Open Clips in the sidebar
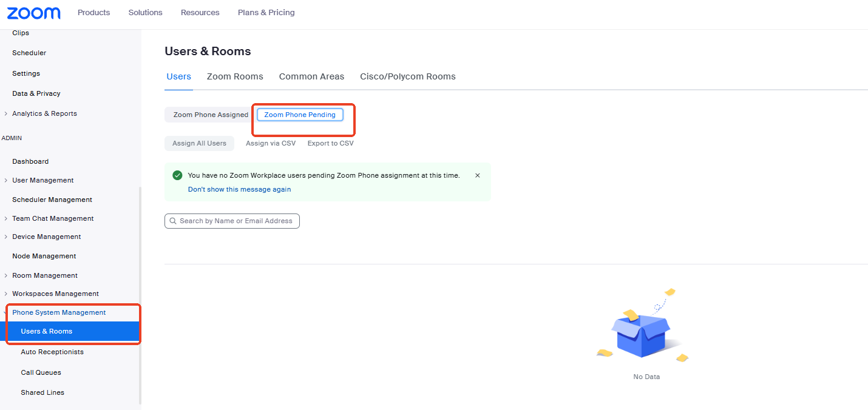 (21, 33)
